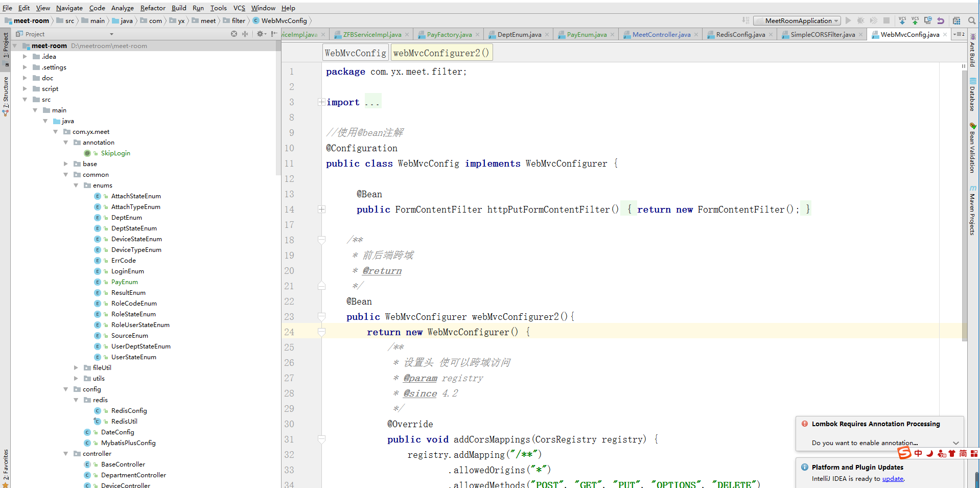Open the Bean Validation side panel
This screenshot has width=980, height=488.
pos(972,147)
